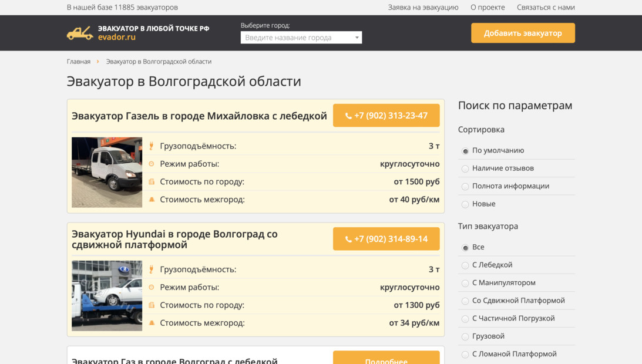
Task: Click the evador.ru tow truck logo icon
Action: click(x=80, y=33)
